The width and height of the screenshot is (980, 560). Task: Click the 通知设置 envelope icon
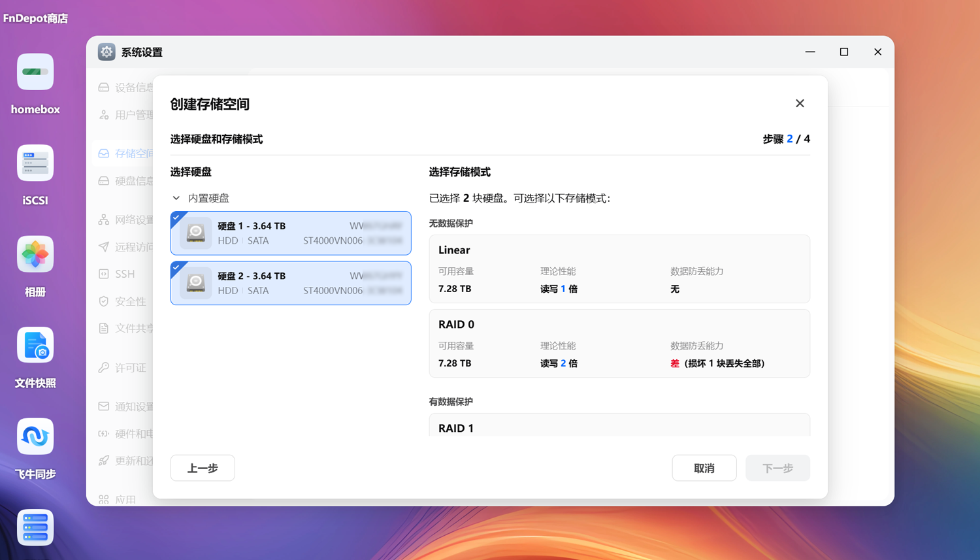104,406
